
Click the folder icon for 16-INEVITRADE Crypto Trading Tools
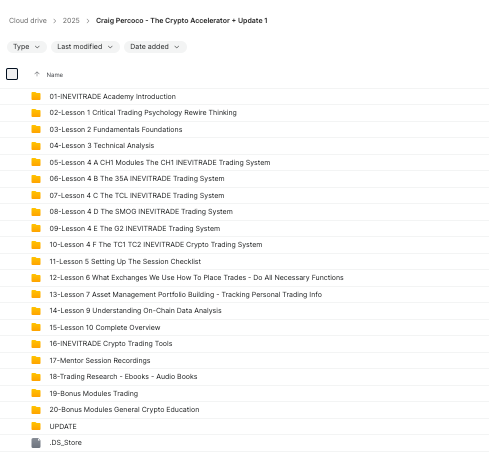(36, 344)
